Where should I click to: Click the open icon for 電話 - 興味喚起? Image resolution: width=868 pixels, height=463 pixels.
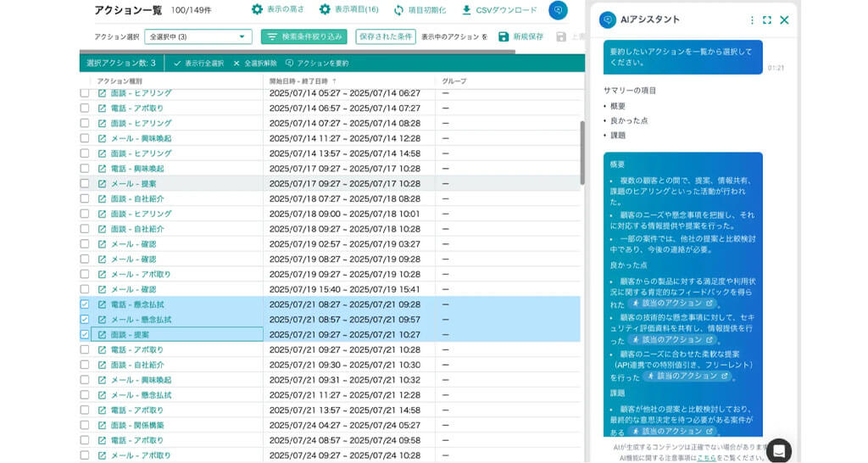(102, 169)
